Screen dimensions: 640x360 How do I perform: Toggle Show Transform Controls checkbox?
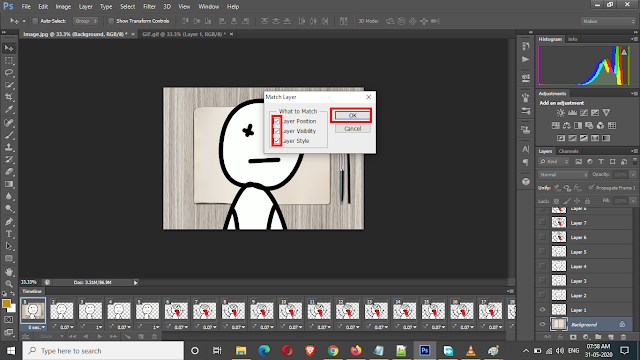111,21
